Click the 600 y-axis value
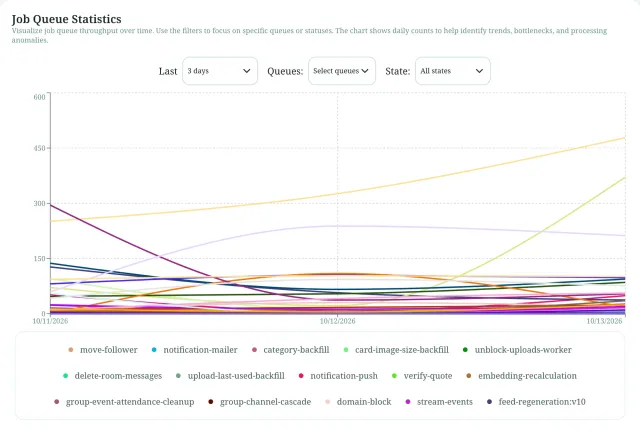The height and width of the screenshot is (436, 640). click(x=40, y=97)
